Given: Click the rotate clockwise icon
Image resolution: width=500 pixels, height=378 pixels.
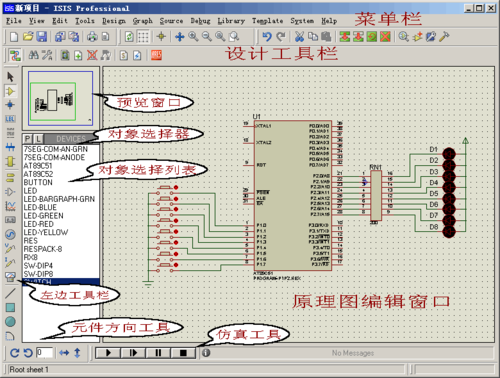Looking at the screenshot, I should 14,353.
